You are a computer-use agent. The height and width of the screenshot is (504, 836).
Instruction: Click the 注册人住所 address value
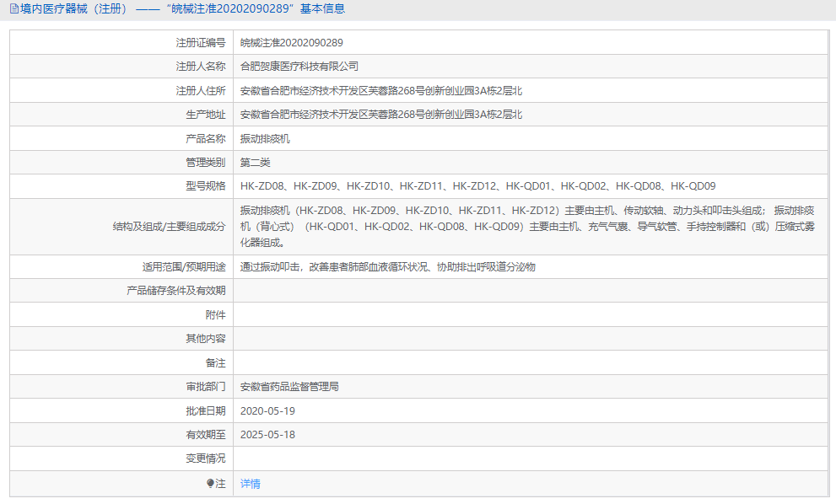click(x=381, y=90)
